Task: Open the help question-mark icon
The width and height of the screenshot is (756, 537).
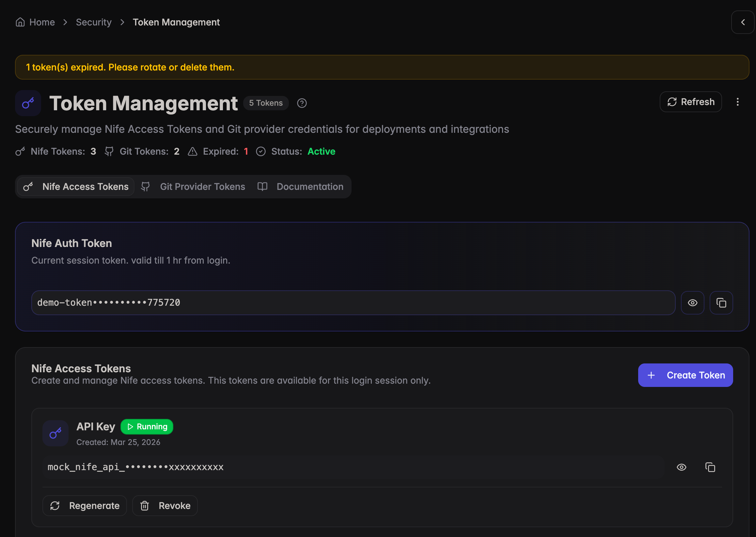Action: point(302,103)
